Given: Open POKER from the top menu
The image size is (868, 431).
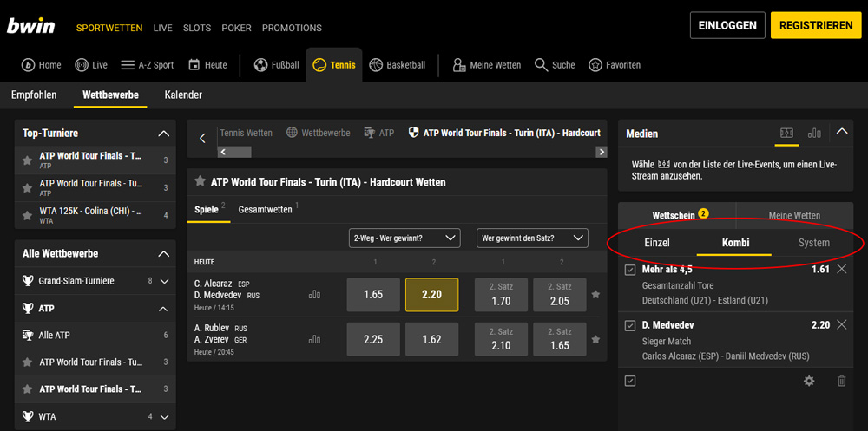Looking at the screenshot, I should pos(236,28).
